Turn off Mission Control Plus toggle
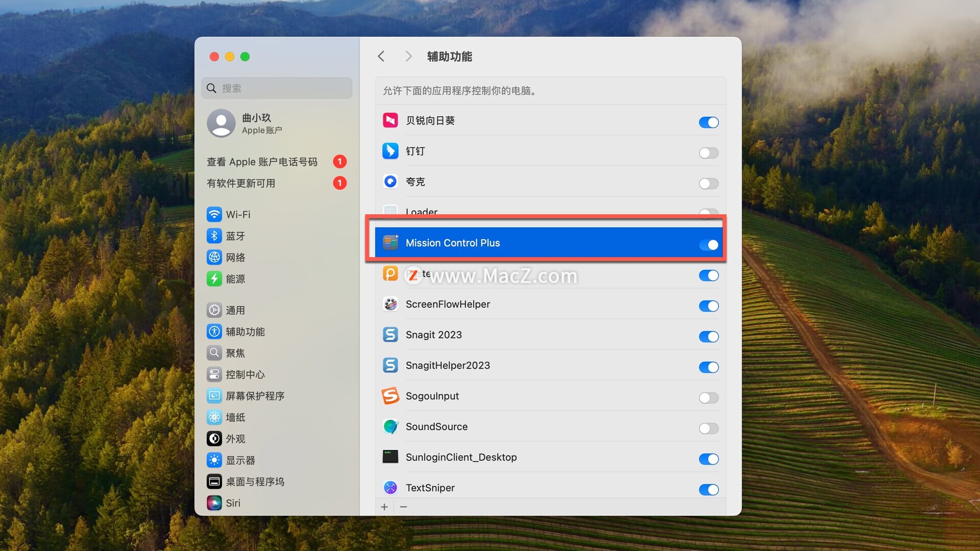Image resolution: width=980 pixels, height=551 pixels. point(708,245)
